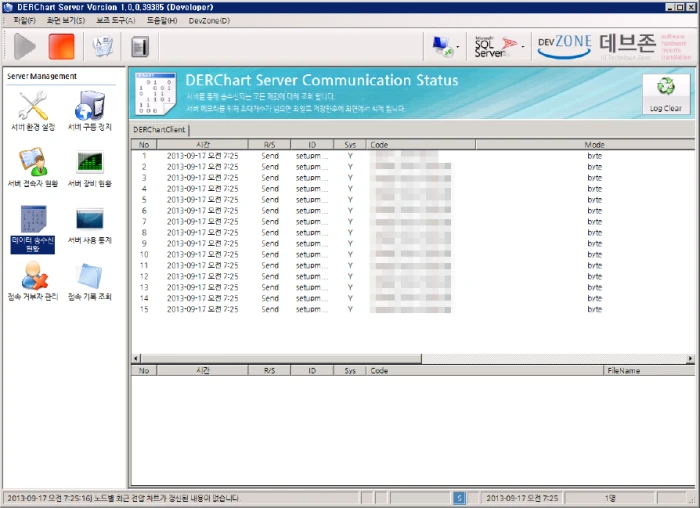Click the upper table Mode column header
This screenshot has width=700, height=508.
click(x=585, y=145)
